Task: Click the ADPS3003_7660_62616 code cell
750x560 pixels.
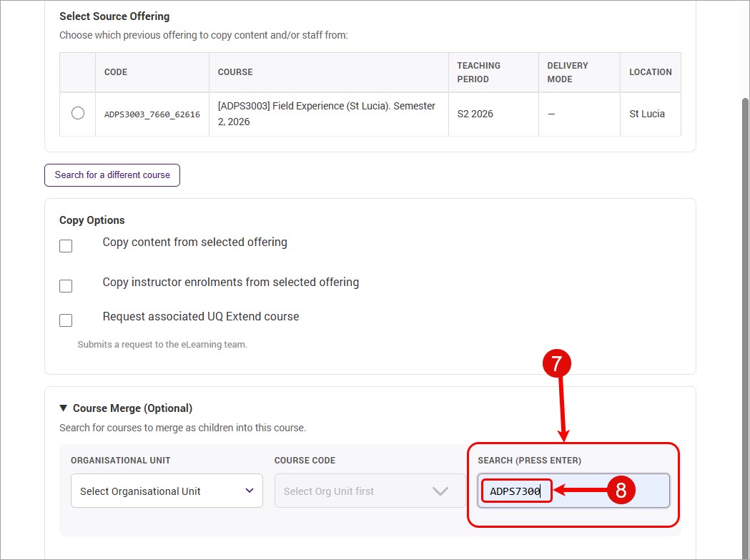Action: coord(152,114)
